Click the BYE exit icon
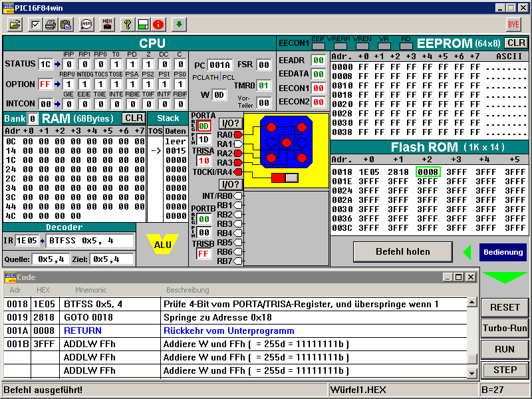Viewport: 532px width, 399px height. click(513, 25)
